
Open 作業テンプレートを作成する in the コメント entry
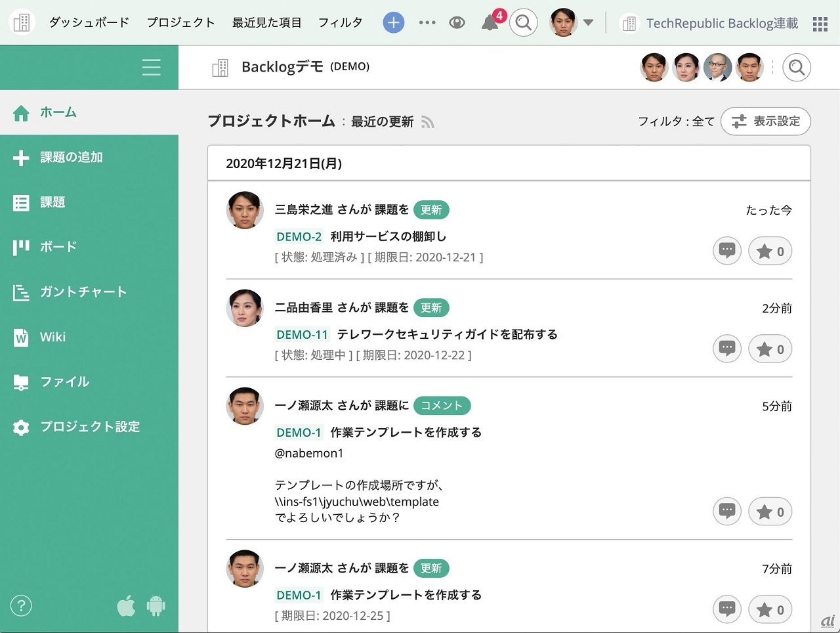coord(406,432)
